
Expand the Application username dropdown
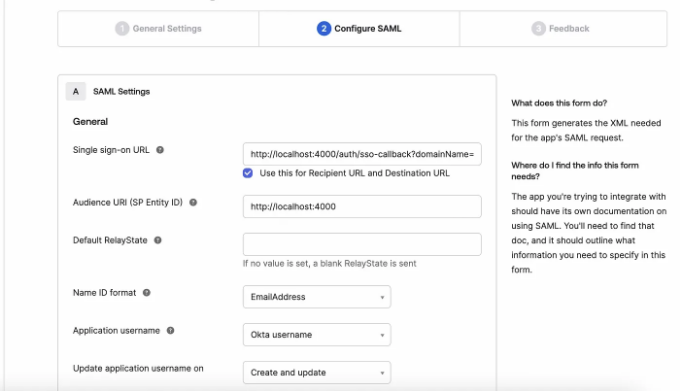(317, 335)
